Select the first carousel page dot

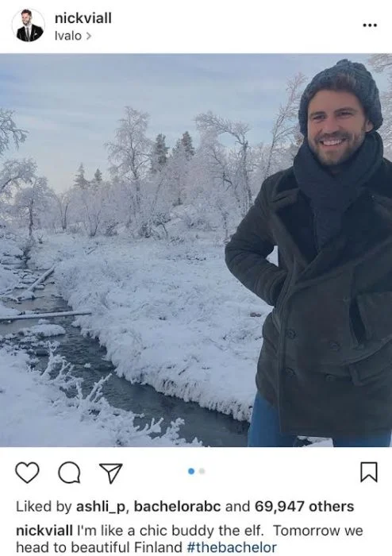click(x=191, y=471)
